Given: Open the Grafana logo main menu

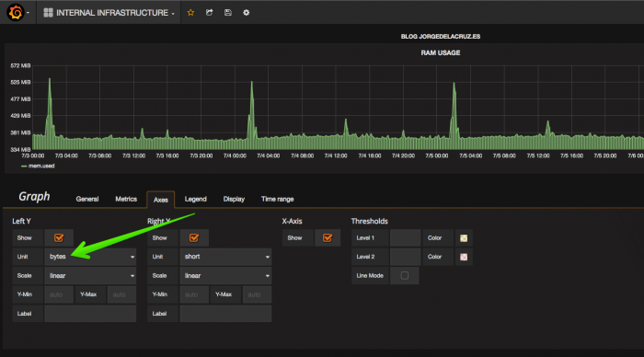Looking at the screenshot, I should point(16,12).
